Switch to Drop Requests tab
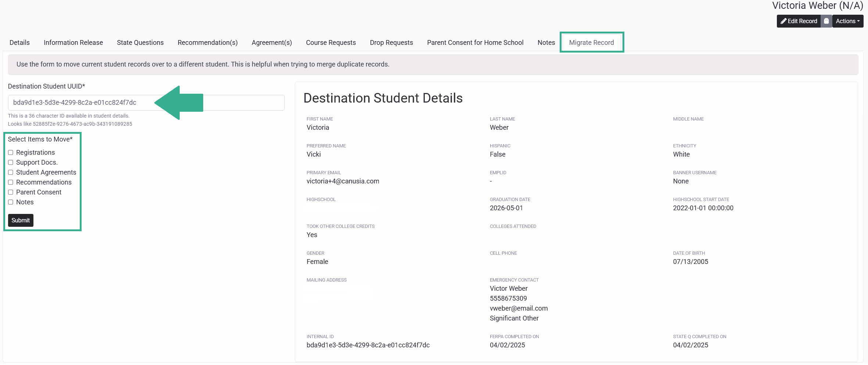Viewport: 868px width, 365px height. pyautogui.click(x=391, y=43)
